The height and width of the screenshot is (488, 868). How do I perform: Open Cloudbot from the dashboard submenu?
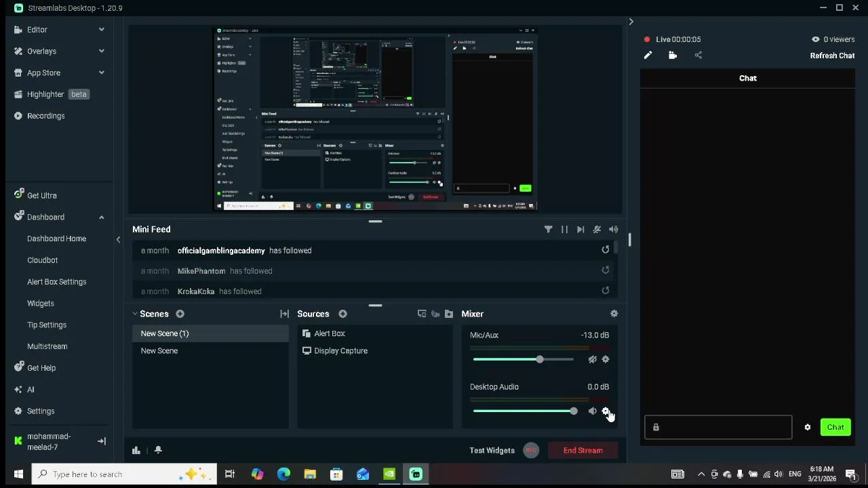click(42, 260)
